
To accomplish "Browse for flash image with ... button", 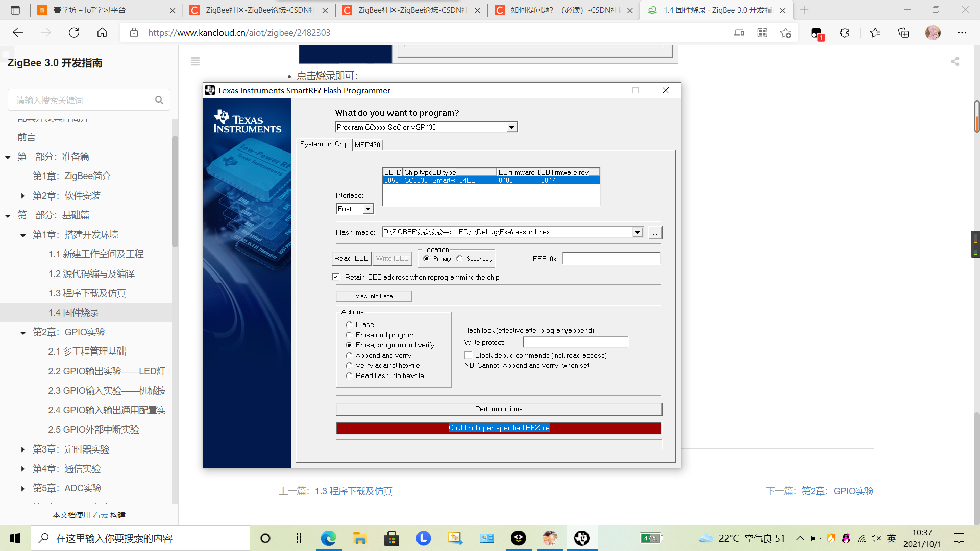I will point(655,233).
